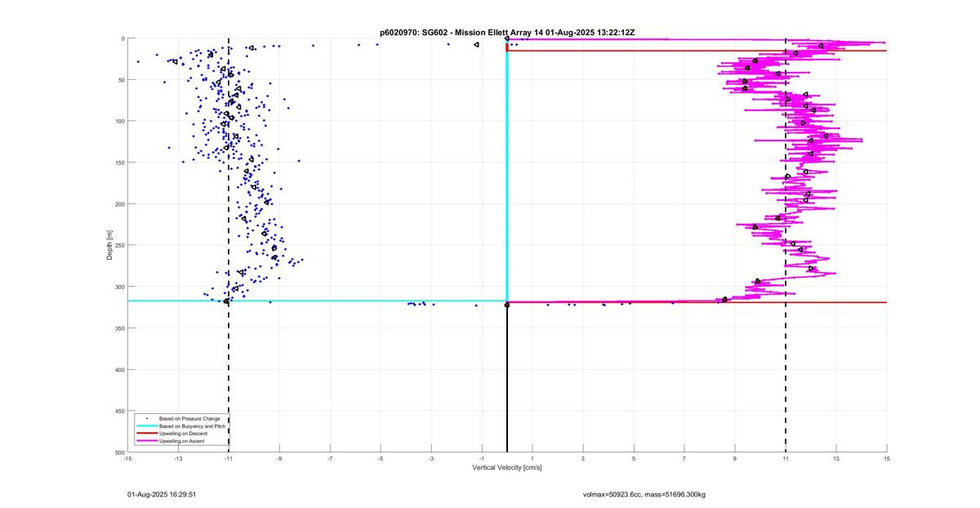980x508 pixels.
Task: Click the positive '1' x-axis tick label
Action: 532,459
